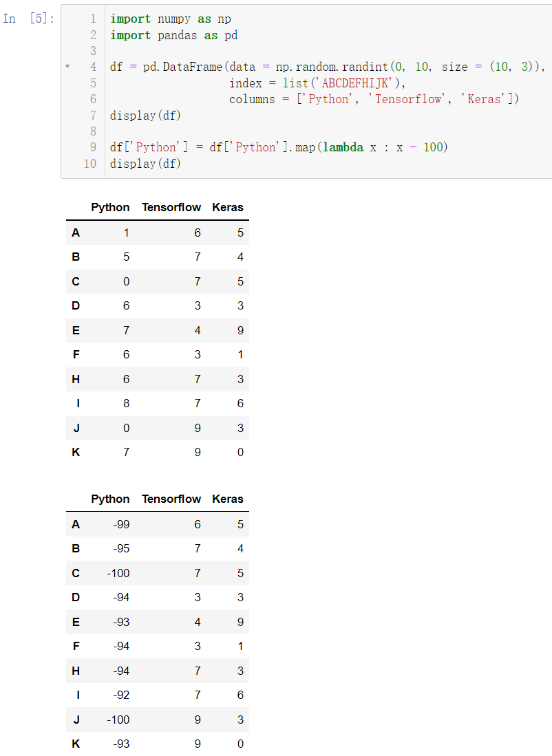Screen dimensions: 552x756
Task: Click the -92 value in row I
Action: (x=121, y=695)
